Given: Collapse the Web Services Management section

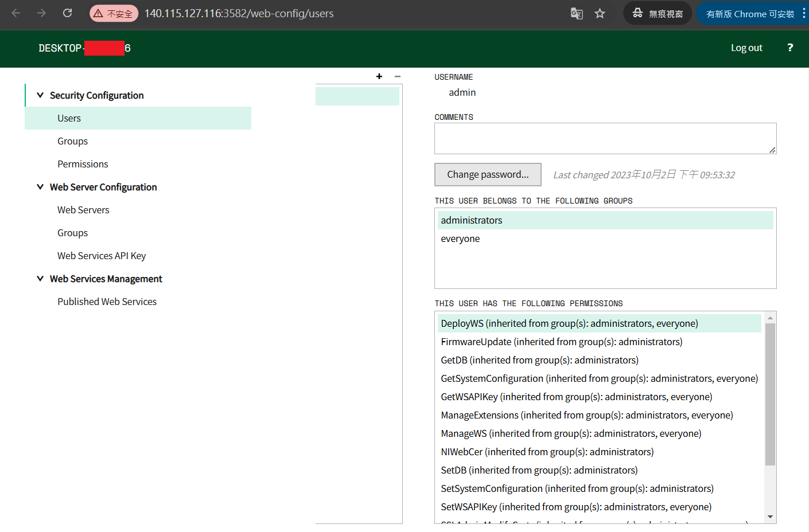Looking at the screenshot, I should click(40, 279).
